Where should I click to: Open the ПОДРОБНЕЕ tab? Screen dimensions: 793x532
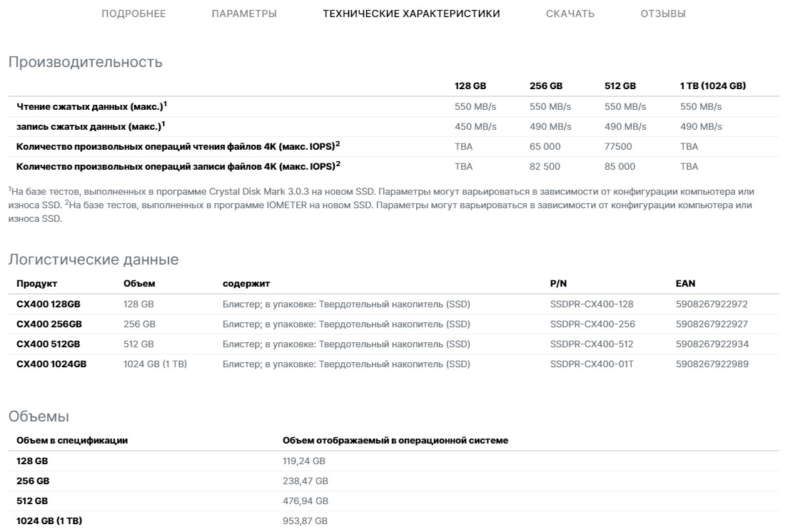click(x=133, y=14)
